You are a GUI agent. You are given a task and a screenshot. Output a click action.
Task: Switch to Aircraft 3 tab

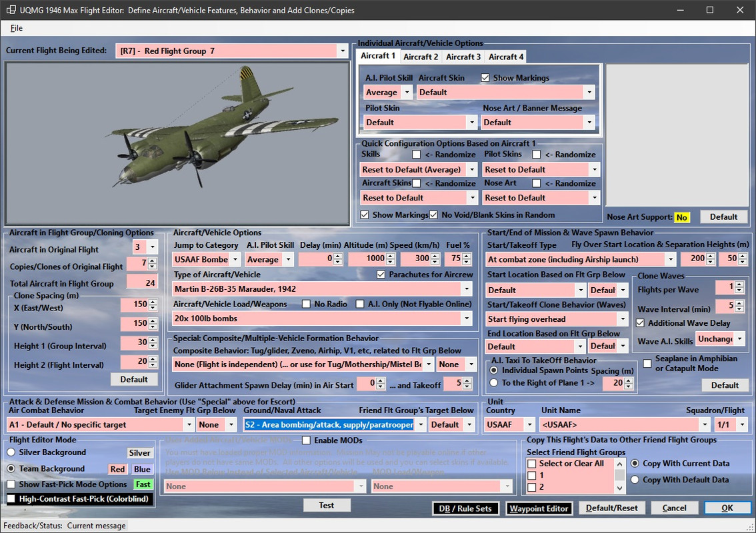pos(463,57)
